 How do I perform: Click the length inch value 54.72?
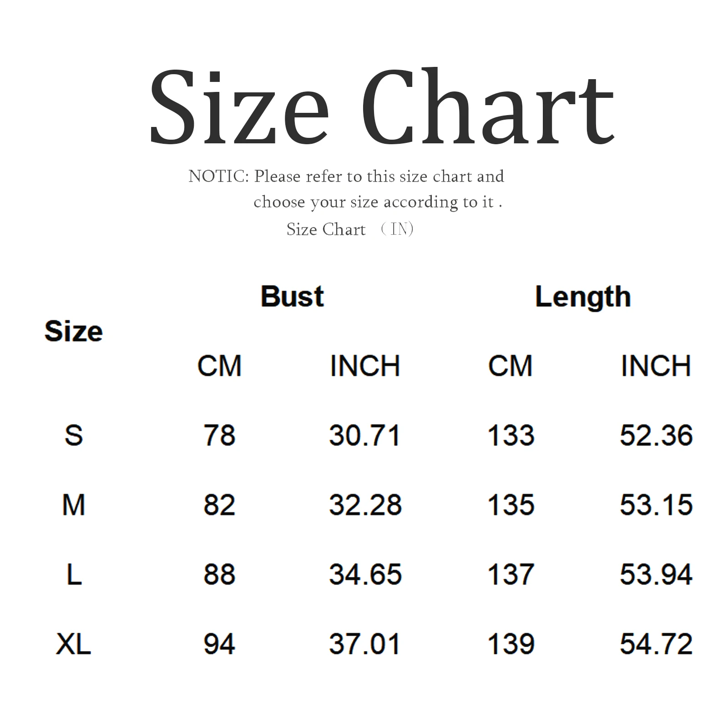pos(656,644)
